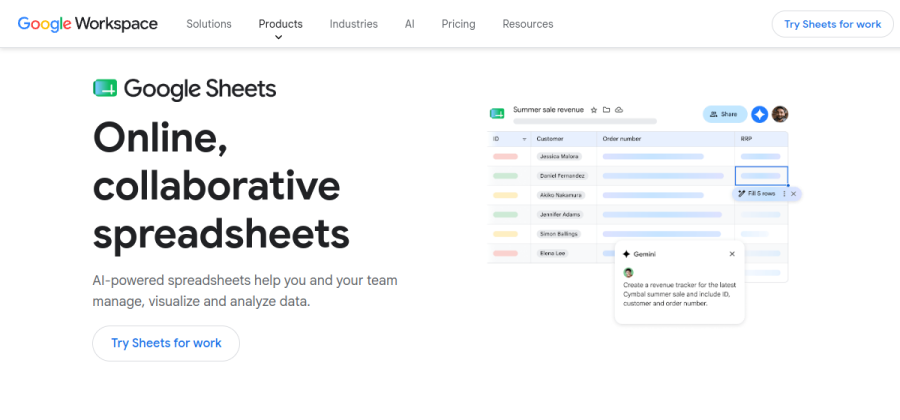This screenshot has height=420, width=900.
Task: Click the Jennifer Adams customer chip
Action: (x=560, y=215)
